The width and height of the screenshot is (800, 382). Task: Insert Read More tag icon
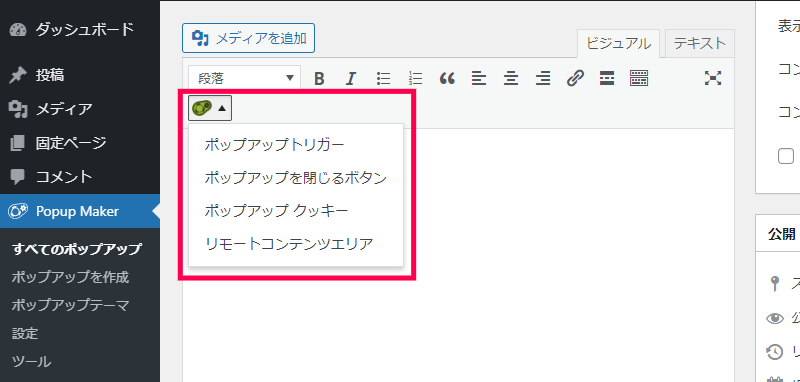(607, 79)
